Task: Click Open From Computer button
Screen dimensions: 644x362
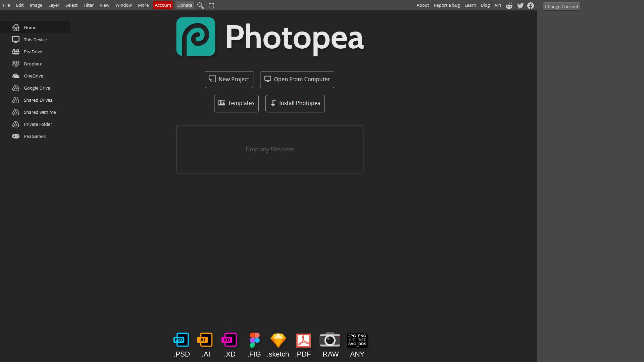Action: click(x=297, y=80)
